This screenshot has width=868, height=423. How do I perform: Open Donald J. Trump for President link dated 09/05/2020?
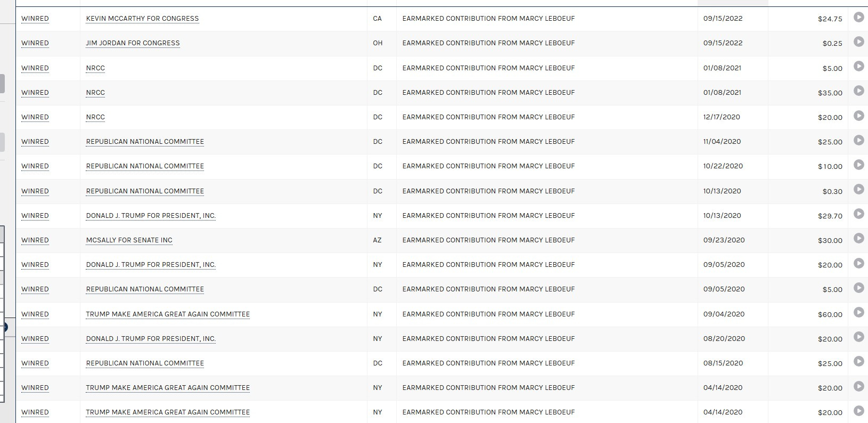point(151,265)
